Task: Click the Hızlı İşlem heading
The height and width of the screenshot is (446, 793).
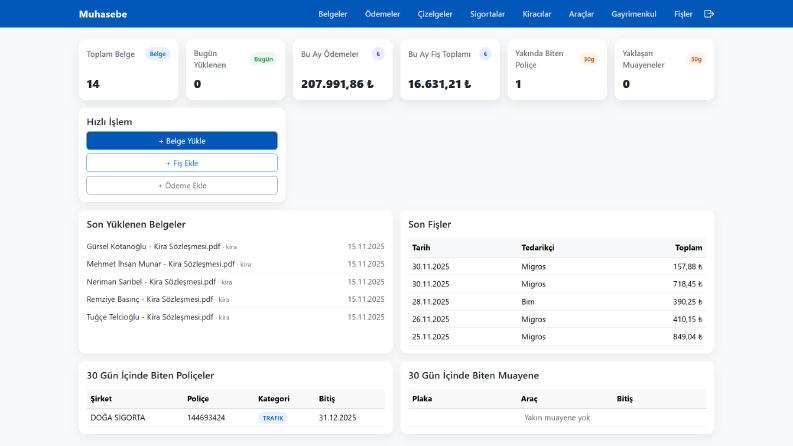Action: [109, 122]
